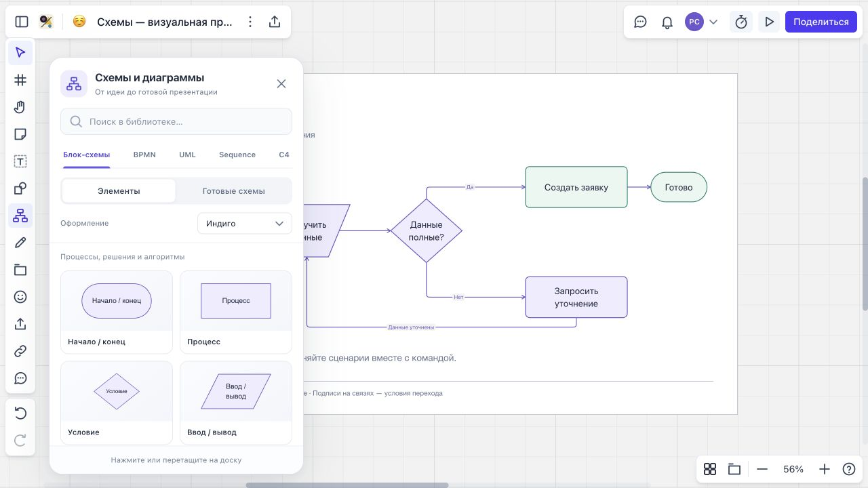Add the Условие diamond element
The height and width of the screenshot is (488, 868).
117,402
